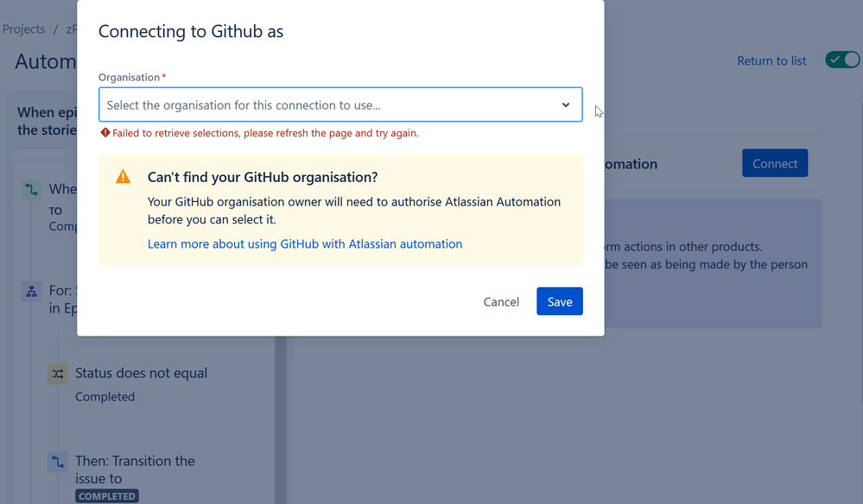Click the Can't find your GitHub organisation heading
Screen dimensions: 863x504
tap(263, 177)
